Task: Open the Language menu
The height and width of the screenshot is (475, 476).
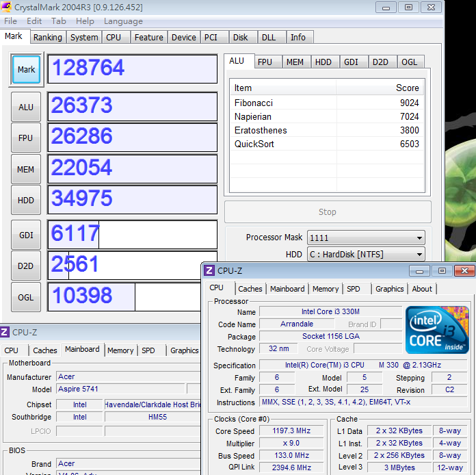Action: (x=123, y=21)
